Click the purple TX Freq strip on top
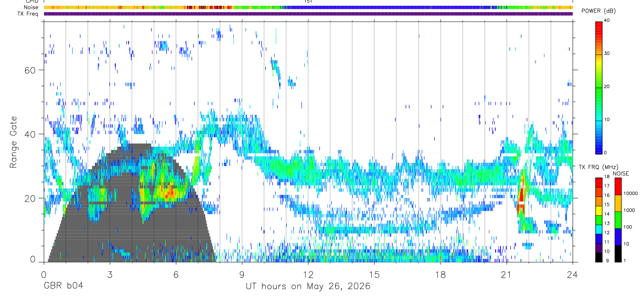Viewport: 644px width, 297px height. coord(308,14)
